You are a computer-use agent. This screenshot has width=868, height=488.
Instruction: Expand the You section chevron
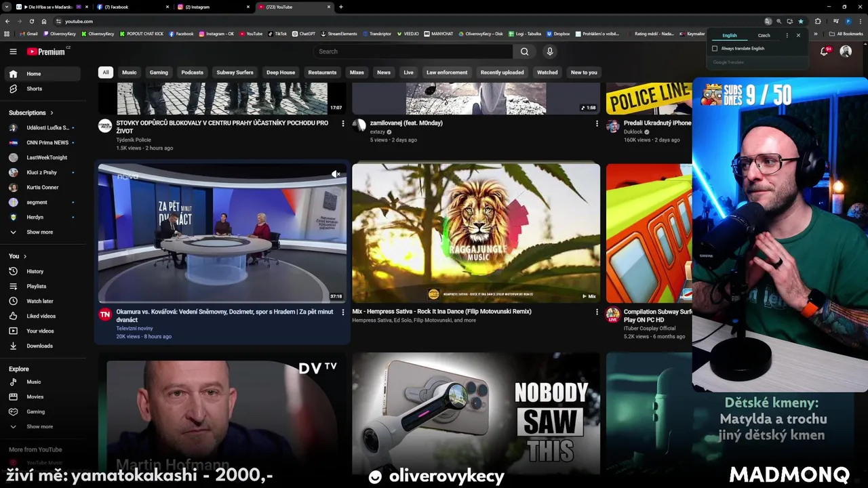(x=25, y=256)
